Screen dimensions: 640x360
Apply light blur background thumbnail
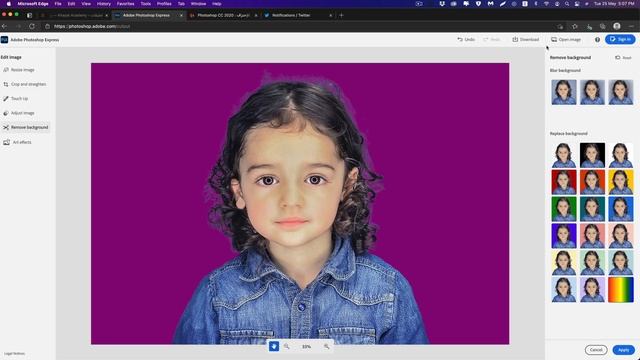tap(564, 92)
